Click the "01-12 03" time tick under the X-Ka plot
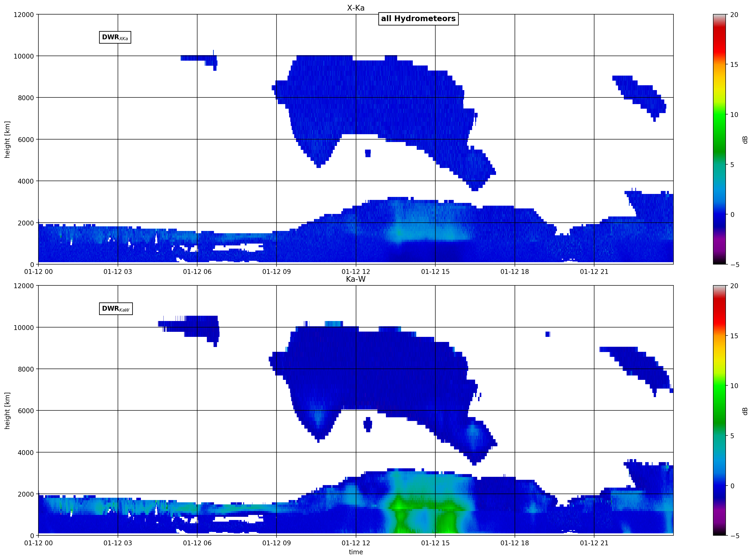This screenshot has height=560, width=753. (x=118, y=272)
